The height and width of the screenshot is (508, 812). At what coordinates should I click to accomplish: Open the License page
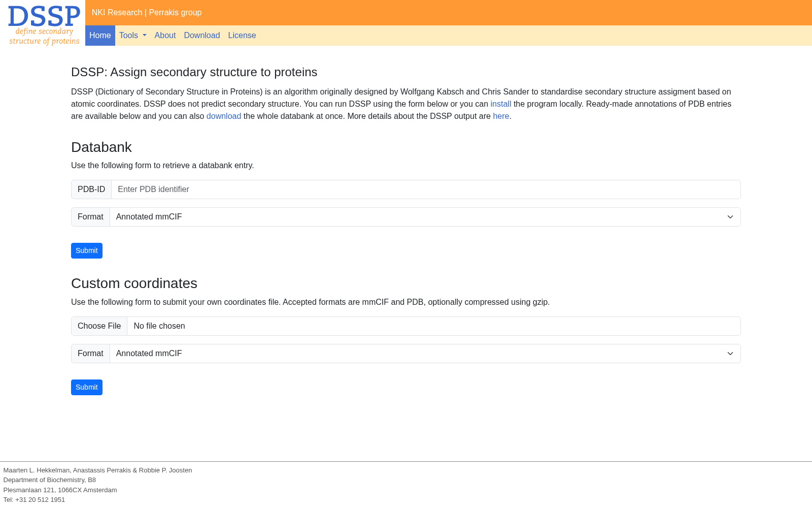242,36
